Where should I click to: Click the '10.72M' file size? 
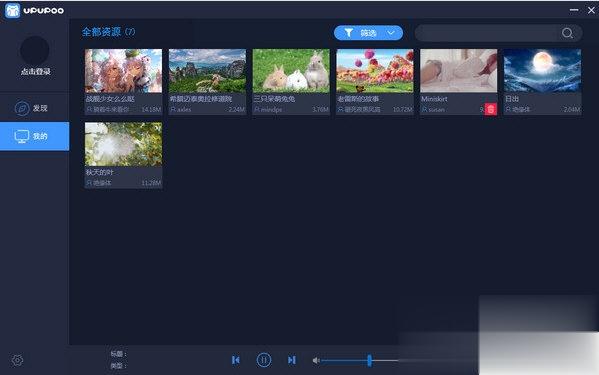click(403, 110)
